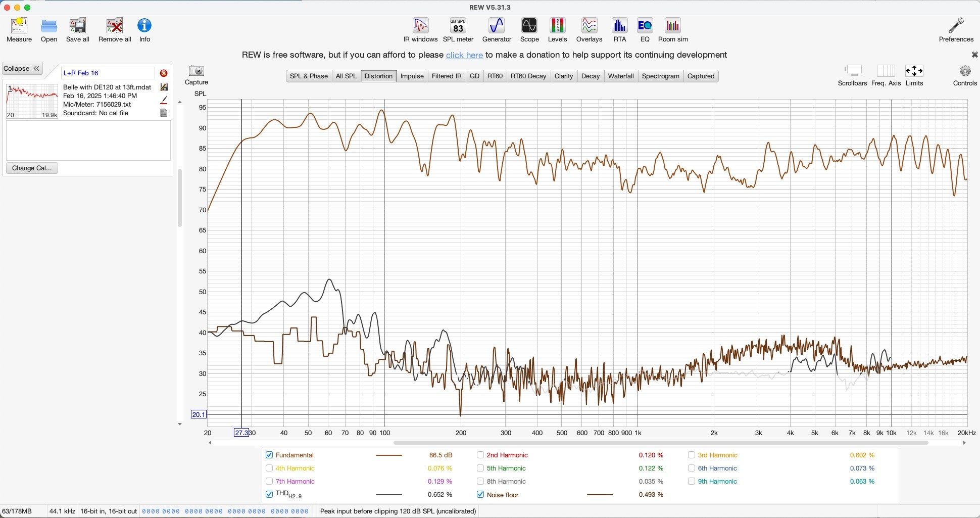Open the EQ window
The width and height of the screenshot is (980, 518).
tap(645, 30)
